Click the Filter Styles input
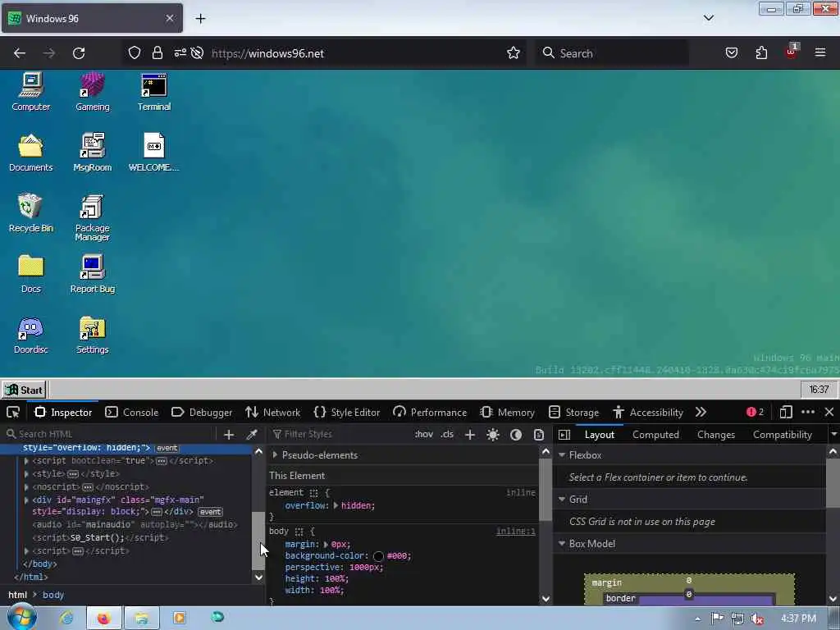 (x=339, y=434)
